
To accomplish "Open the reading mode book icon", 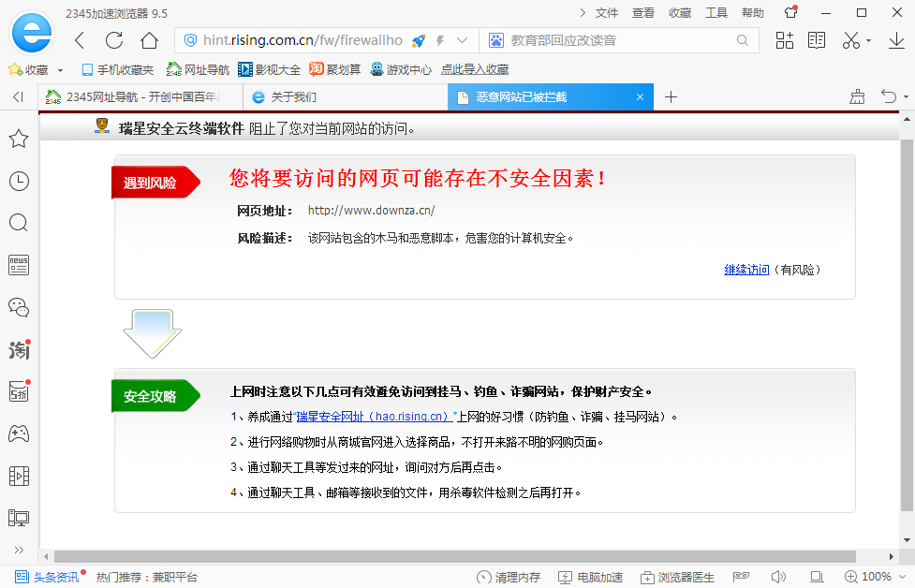I will click(x=817, y=40).
